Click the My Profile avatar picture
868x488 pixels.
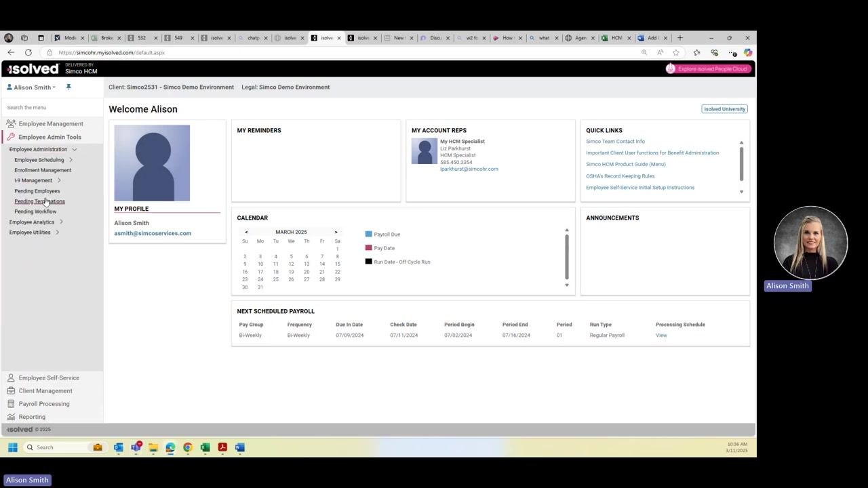coord(152,163)
